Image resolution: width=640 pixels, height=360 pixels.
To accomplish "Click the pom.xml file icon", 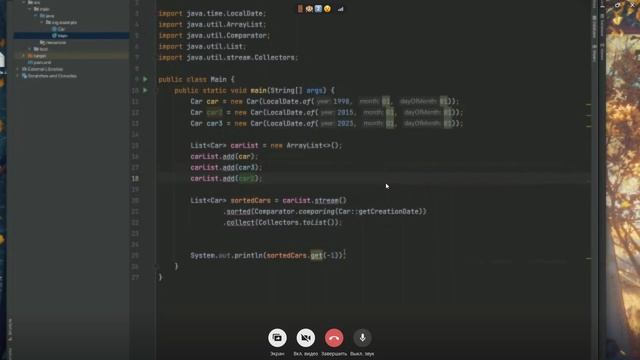I will pyautogui.click(x=30, y=62).
